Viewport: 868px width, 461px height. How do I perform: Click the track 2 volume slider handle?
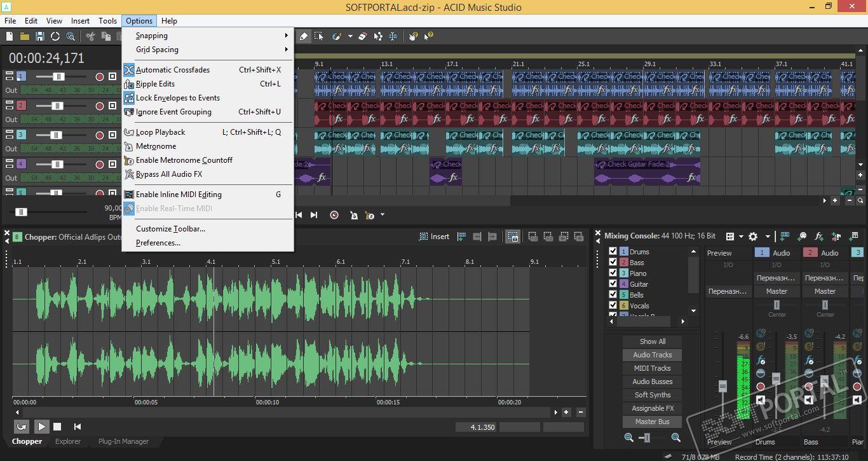57,106
